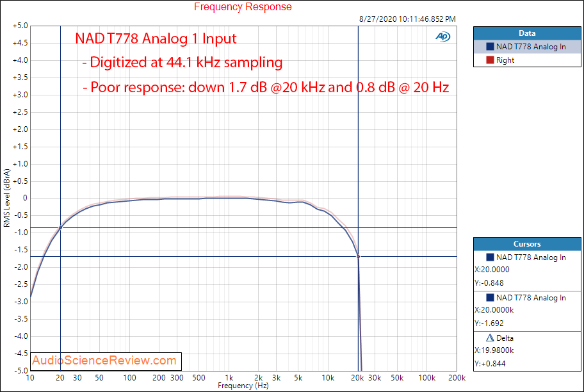Viewport: 584px width, 392px height.
Task: Click the 2k tick on the frequency axis
Action: [259, 378]
